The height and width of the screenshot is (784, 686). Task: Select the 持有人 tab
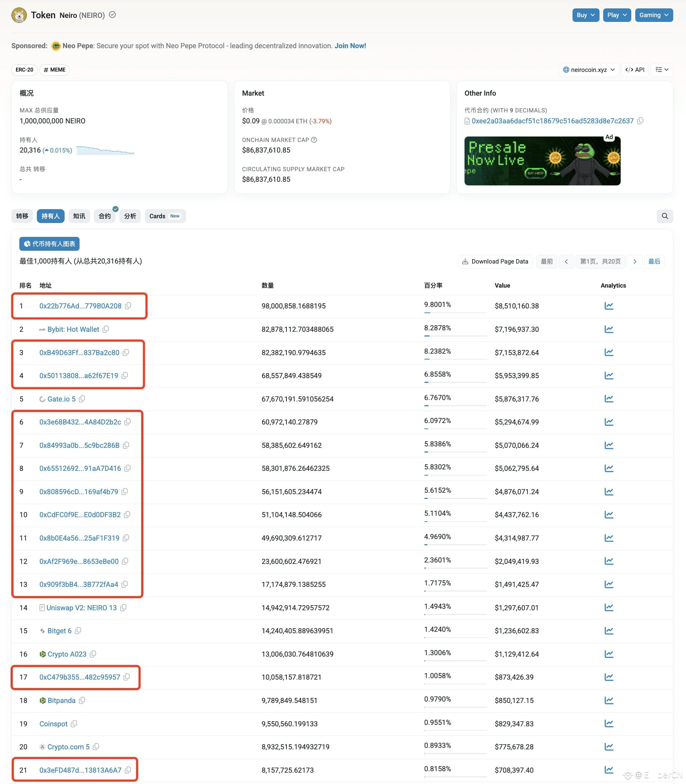click(50, 216)
